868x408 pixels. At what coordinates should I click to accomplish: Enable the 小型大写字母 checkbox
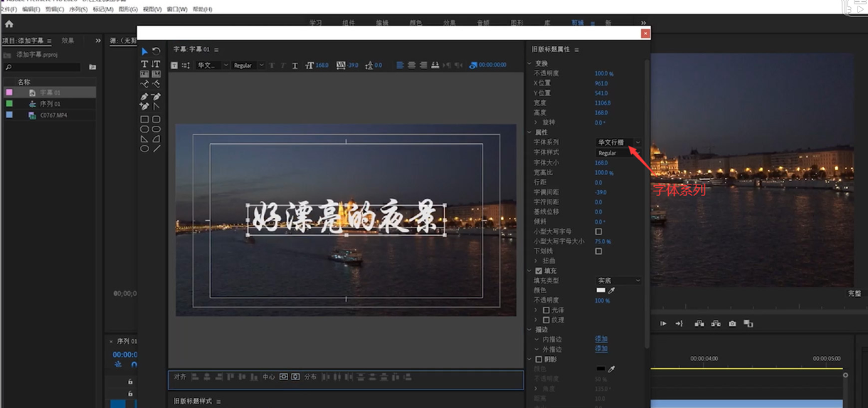[x=598, y=231]
